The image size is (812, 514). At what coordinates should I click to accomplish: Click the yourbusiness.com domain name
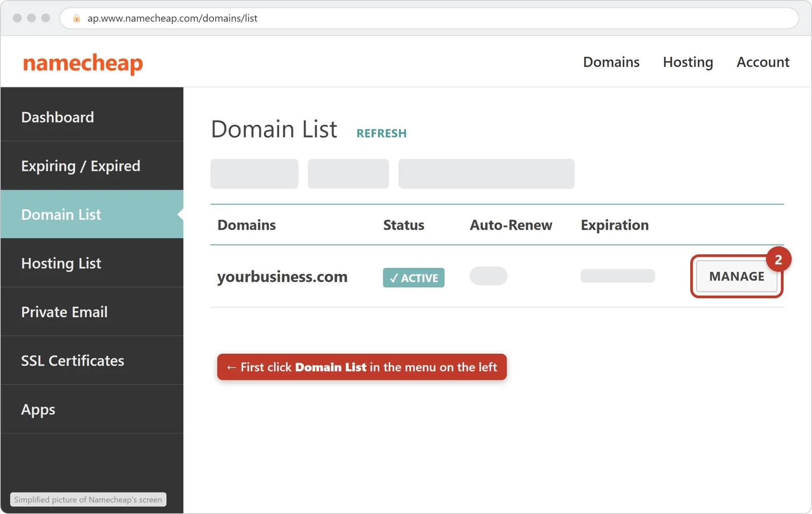282,277
